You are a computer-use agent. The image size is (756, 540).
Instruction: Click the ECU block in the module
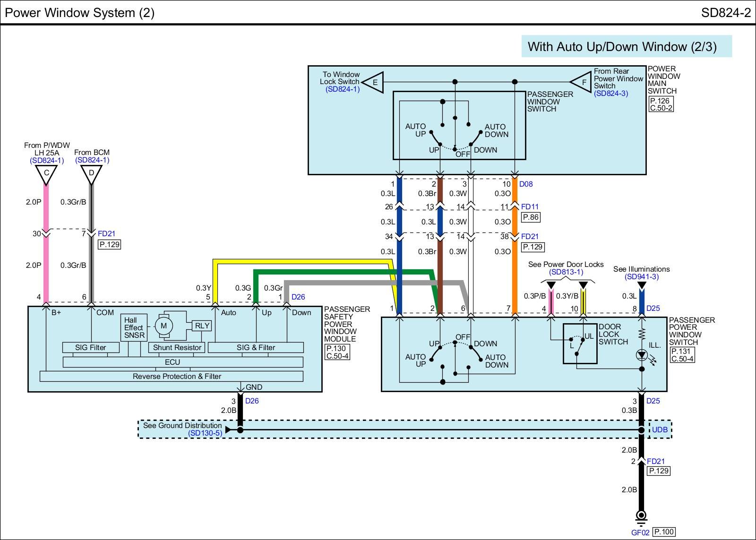(172, 362)
